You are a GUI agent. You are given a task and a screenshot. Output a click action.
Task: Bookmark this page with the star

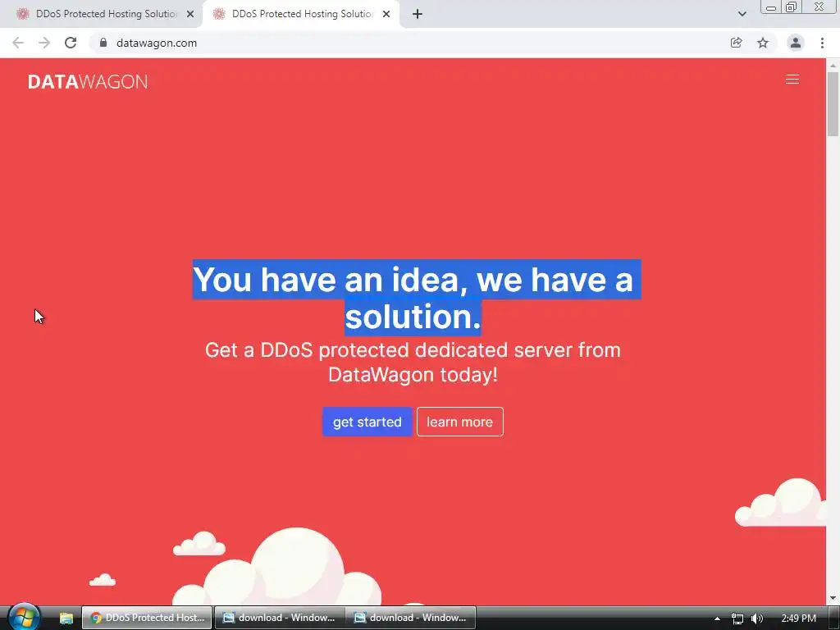(763, 43)
